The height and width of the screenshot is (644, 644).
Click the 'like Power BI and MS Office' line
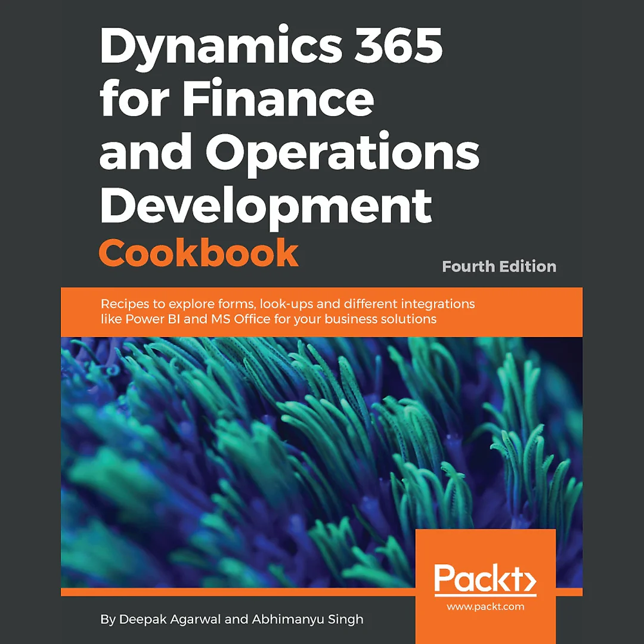[x=268, y=319]
